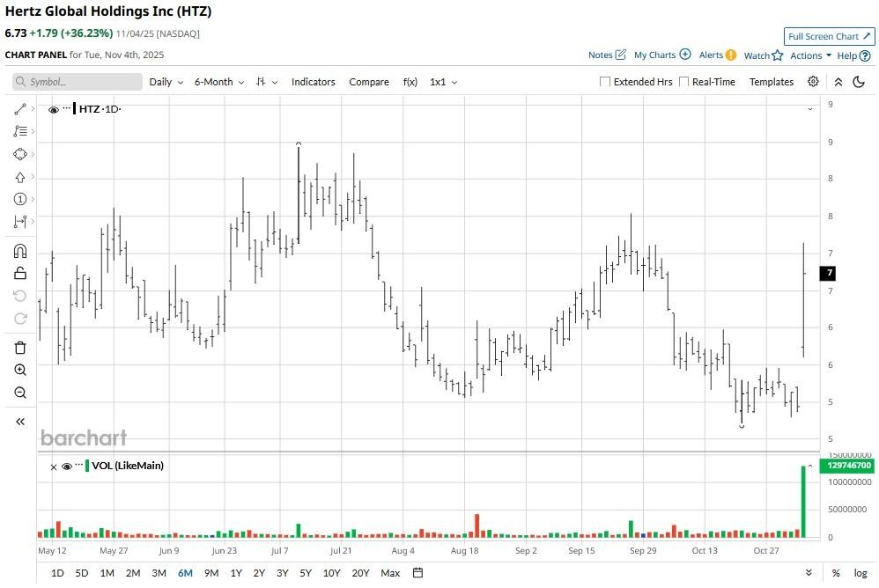This screenshot has width=879, height=588.
Task: Remove the VOL indicator pane
Action: pos(53,467)
